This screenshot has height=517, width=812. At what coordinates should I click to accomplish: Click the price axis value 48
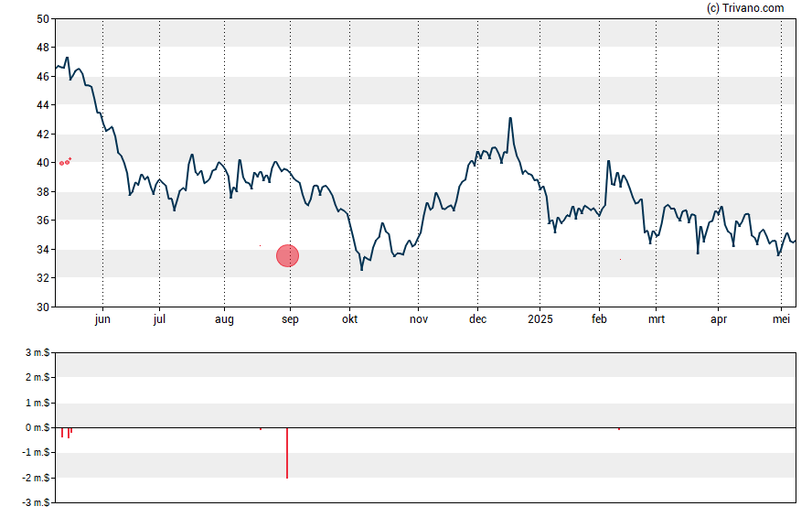(x=42, y=48)
